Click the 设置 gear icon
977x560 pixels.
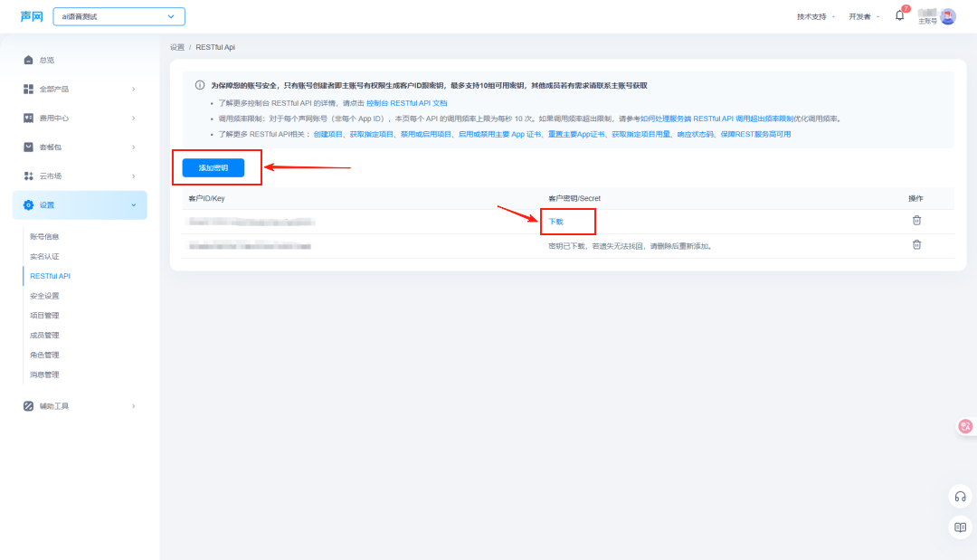pos(28,205)
